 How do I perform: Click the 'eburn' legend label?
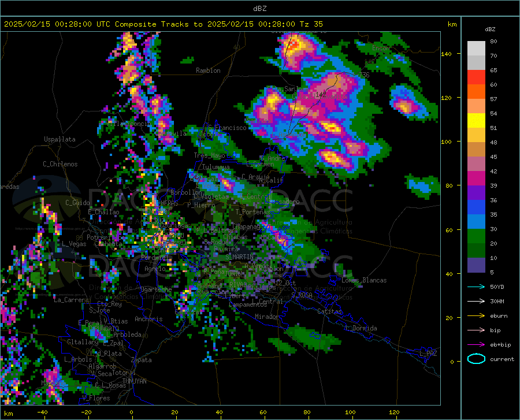(x=499, y=316)
